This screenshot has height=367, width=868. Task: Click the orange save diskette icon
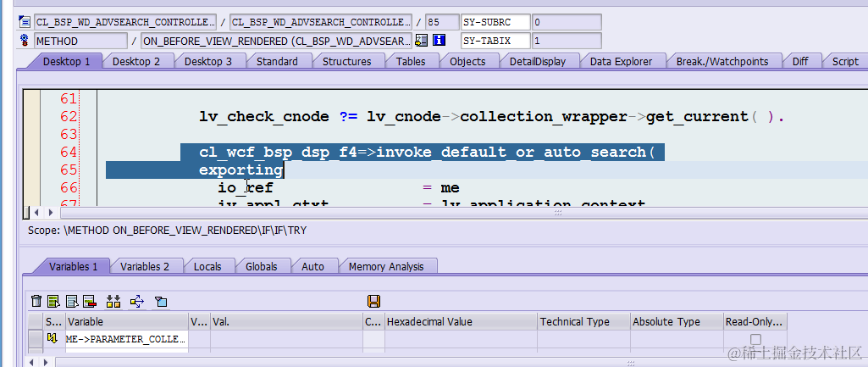pyautogui.click(x=373, y=302)
